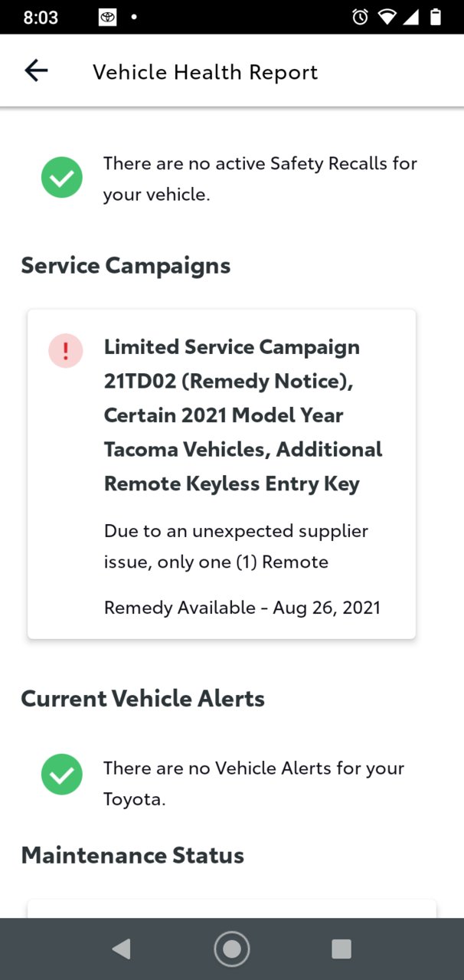This screenshot has width=464, height=980.
Task: Tap the green Vehicle Alerts checkmark icon
Action: click(62, 774)
